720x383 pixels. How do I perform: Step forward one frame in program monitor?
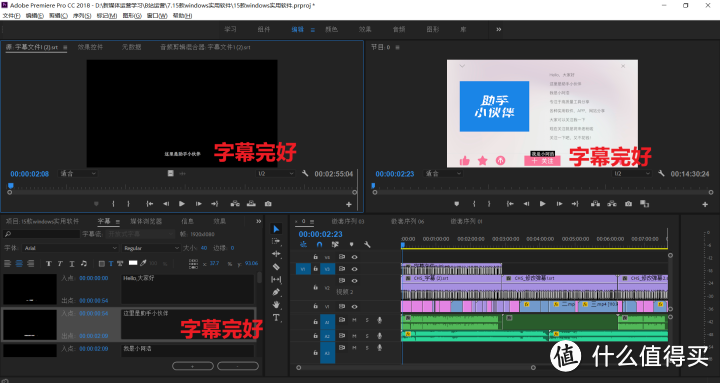559,203
